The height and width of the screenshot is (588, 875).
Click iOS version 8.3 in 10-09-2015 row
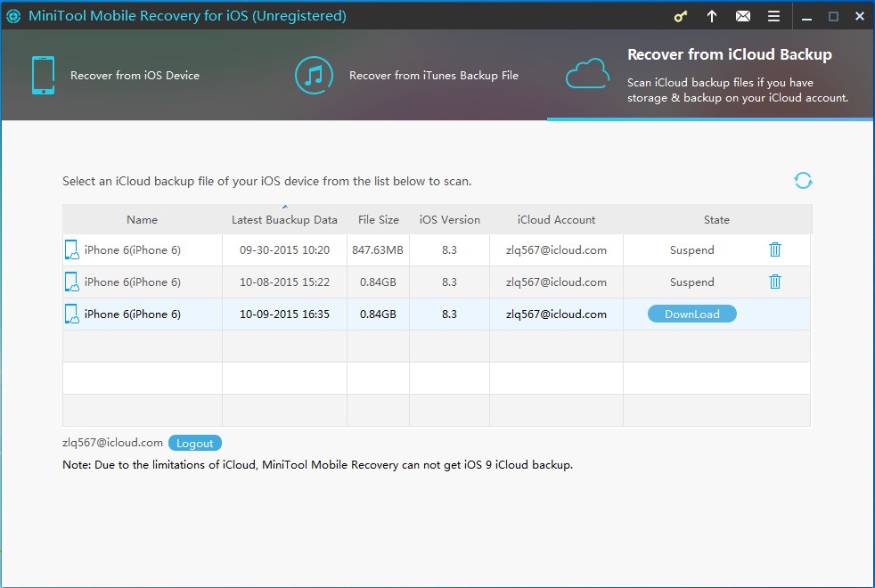click(x=449, y=314)
